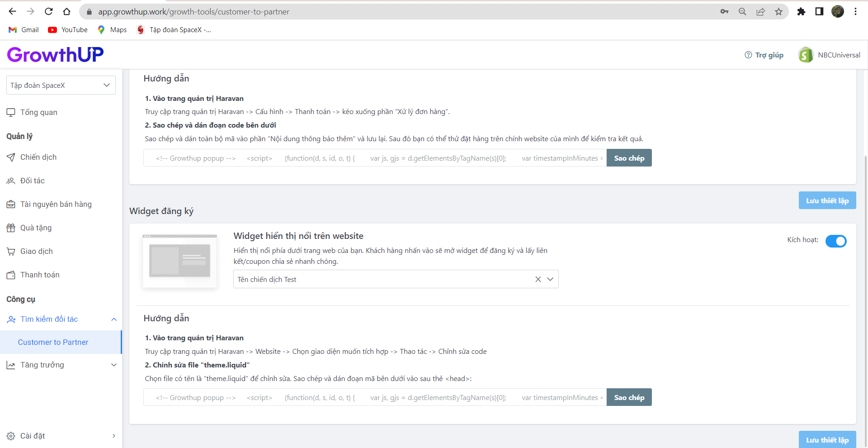Bookmark this page with the star icon

click(778, 12)
